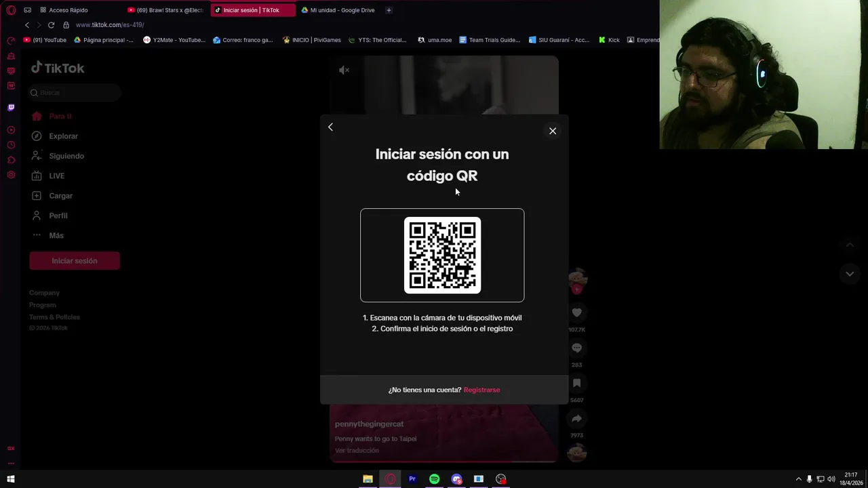Switch to the Brawl Stars YouTube tab

(x=166, y=10)
